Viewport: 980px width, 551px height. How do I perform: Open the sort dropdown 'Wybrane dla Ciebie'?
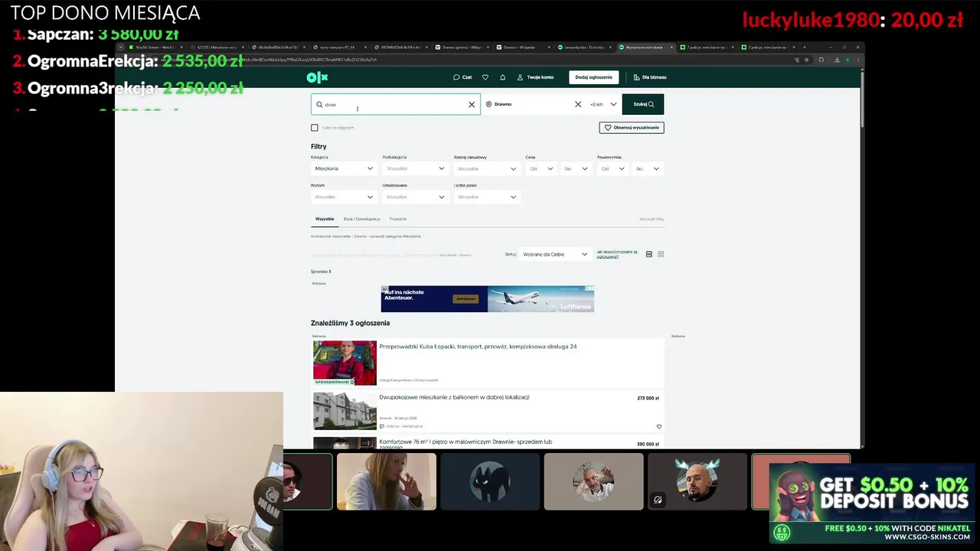(555, 254)
